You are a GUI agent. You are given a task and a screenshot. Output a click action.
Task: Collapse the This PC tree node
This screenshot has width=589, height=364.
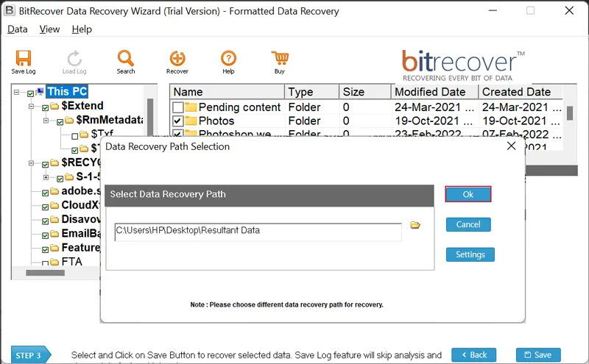[16, 92]
